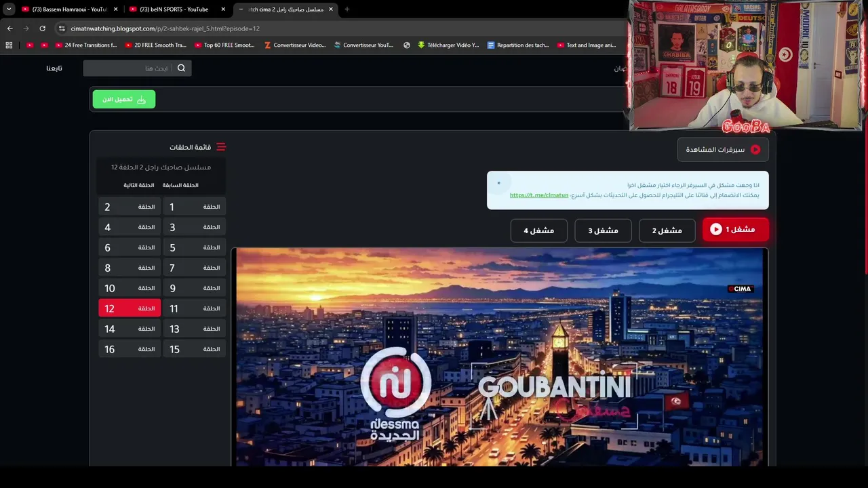Go to الحلقة السابقة previous episode
868x488 pixels.
(180, 185)
